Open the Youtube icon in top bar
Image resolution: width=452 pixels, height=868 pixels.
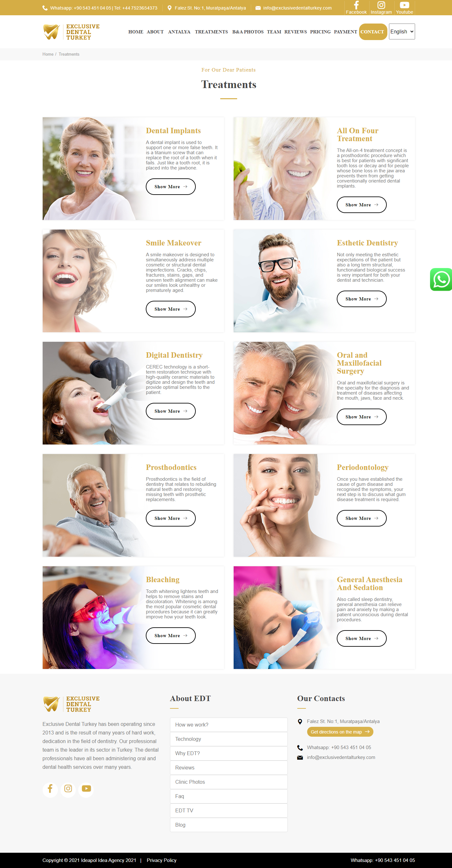click(x=405, y=5)
